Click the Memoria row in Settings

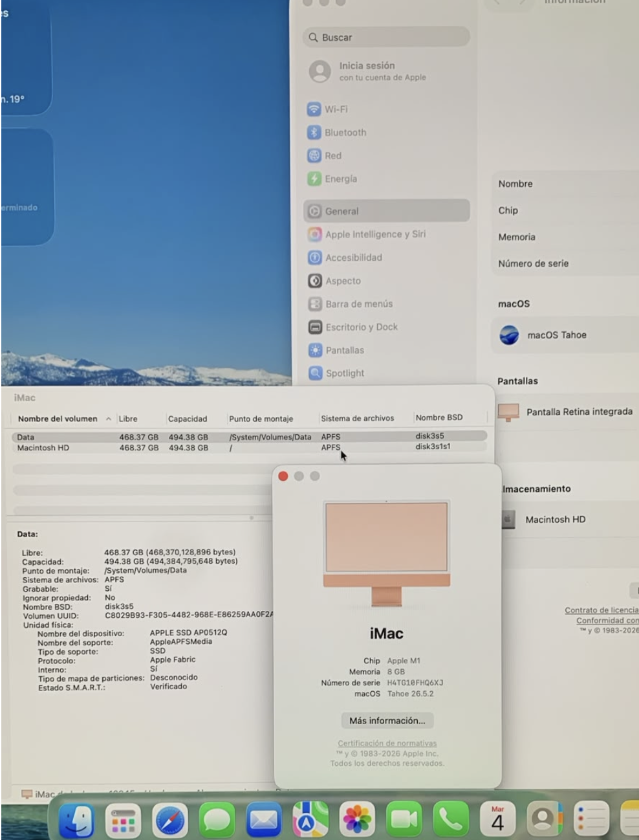(565, 237)
